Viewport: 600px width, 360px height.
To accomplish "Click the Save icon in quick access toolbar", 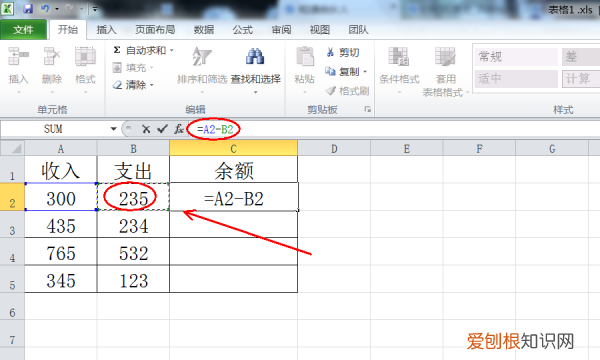I will tap(28, 8).
